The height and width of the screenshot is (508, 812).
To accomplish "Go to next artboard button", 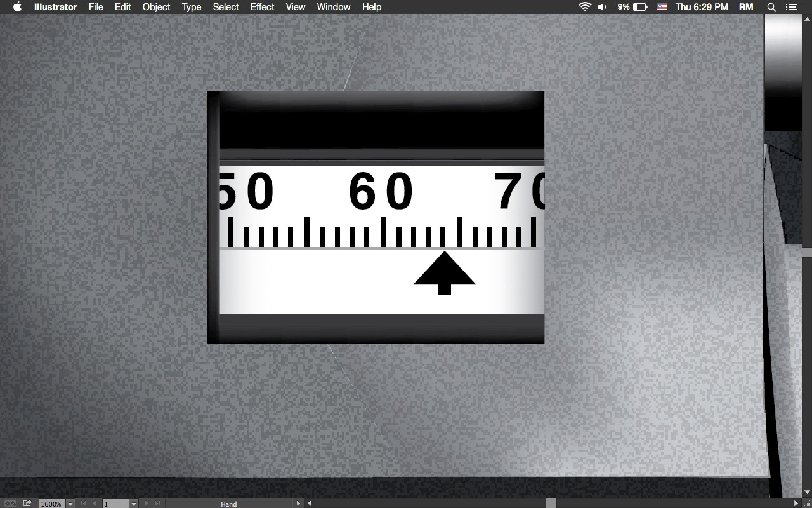I will coord(146,504).
